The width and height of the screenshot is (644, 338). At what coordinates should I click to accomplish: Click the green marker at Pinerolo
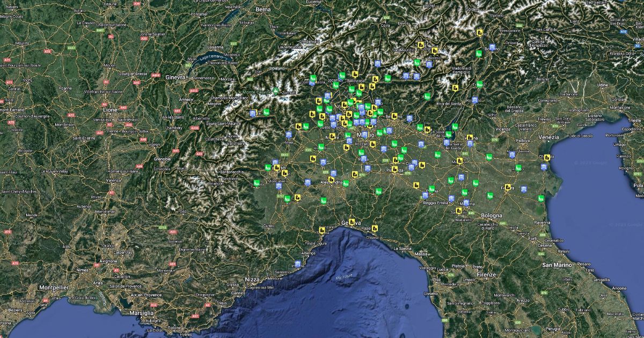[257, 183]
